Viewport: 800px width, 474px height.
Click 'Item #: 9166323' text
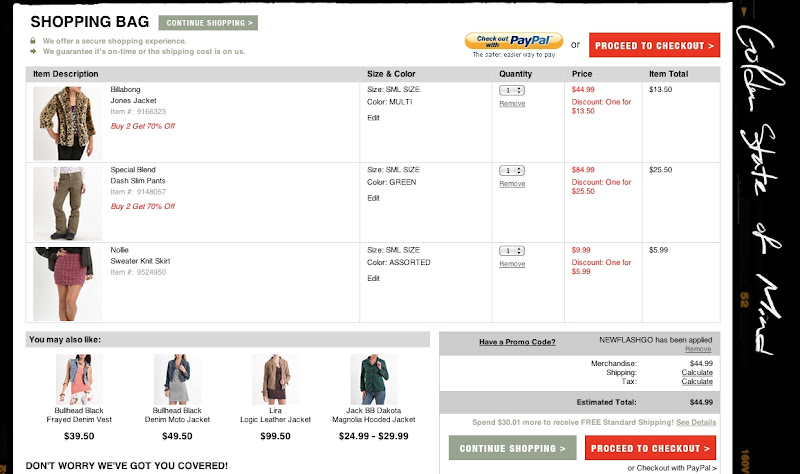coord(138,111)
